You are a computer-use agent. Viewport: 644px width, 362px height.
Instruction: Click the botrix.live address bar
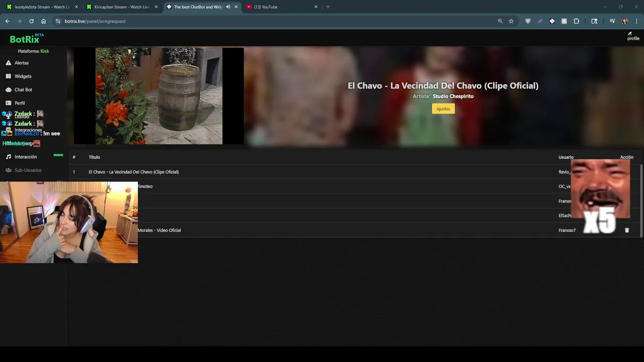[279, 21]
